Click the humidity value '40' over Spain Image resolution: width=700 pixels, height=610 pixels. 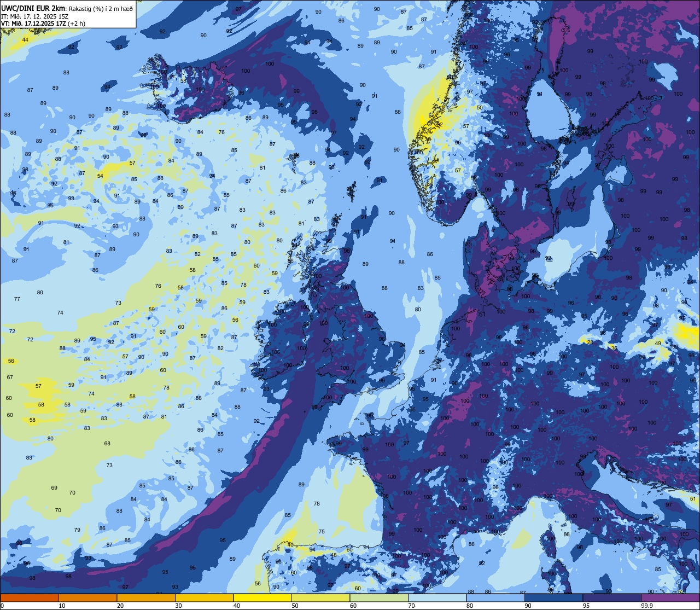(x=290, y=544)
